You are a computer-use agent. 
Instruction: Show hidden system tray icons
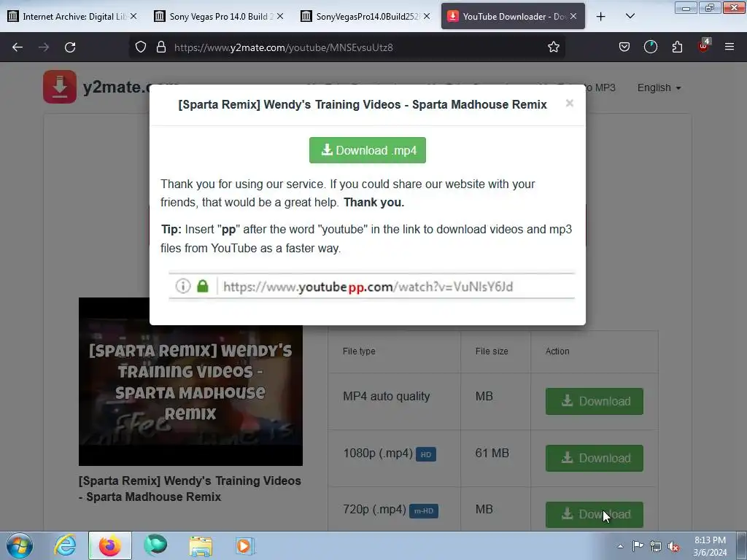tap(620, 546)
